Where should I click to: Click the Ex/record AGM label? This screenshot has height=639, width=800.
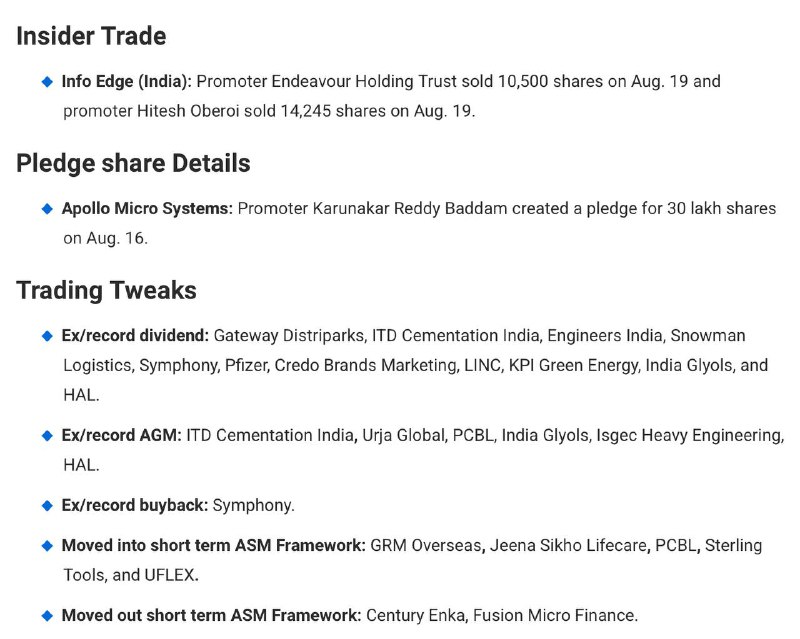[121, 435]
